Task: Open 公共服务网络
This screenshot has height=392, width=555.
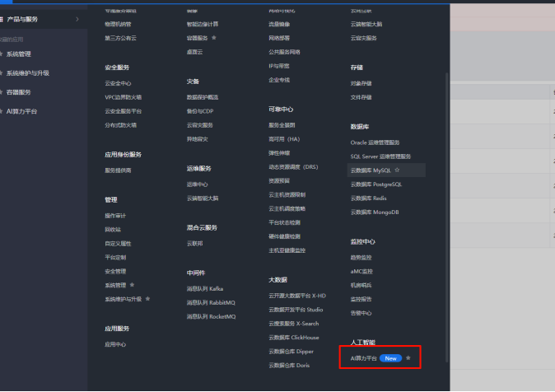Action: (284, 52)
